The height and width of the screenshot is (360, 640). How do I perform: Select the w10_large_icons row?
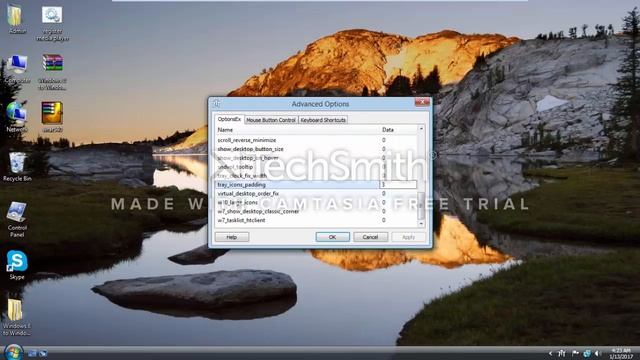click(x=316, y=202)
